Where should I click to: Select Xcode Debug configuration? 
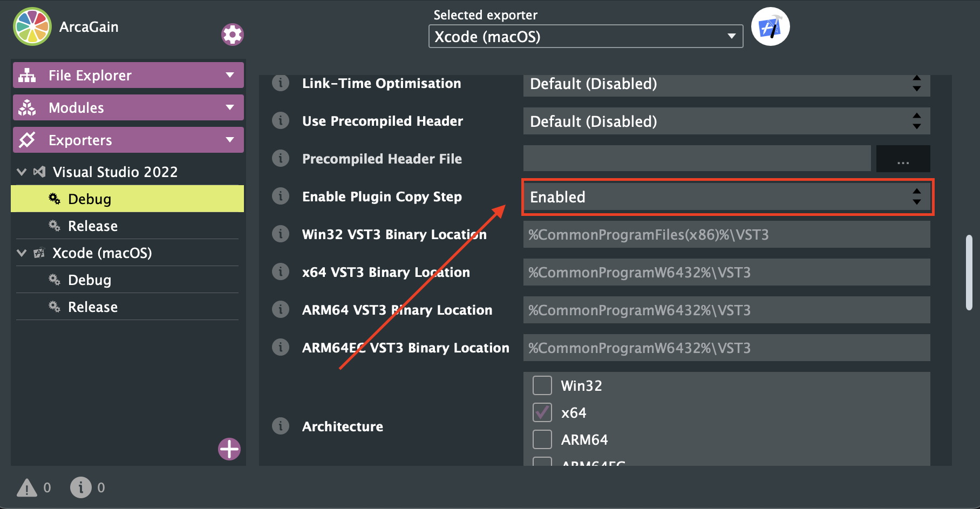[127, 280]
